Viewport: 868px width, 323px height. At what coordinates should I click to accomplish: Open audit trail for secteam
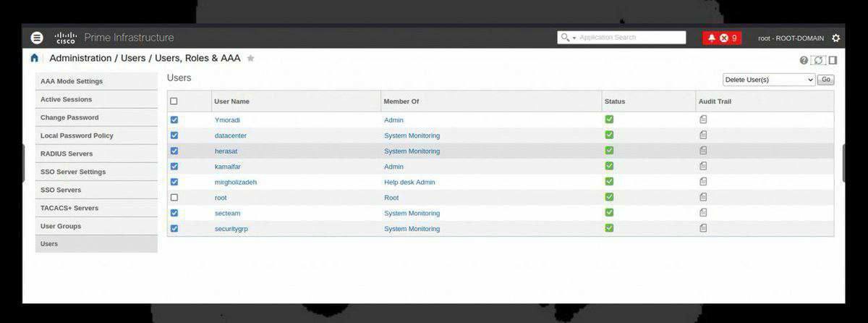pyautogui.click(x=703, y=213)
